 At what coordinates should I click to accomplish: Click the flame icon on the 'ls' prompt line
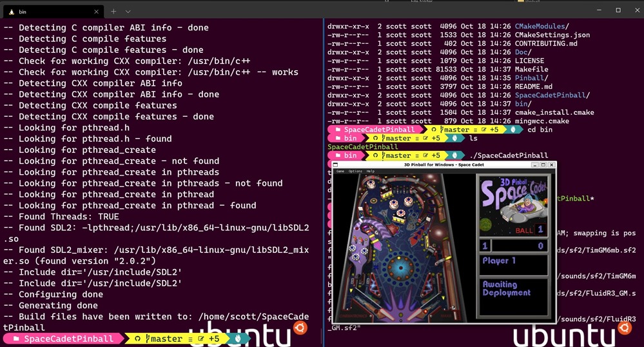pos(454,138)
